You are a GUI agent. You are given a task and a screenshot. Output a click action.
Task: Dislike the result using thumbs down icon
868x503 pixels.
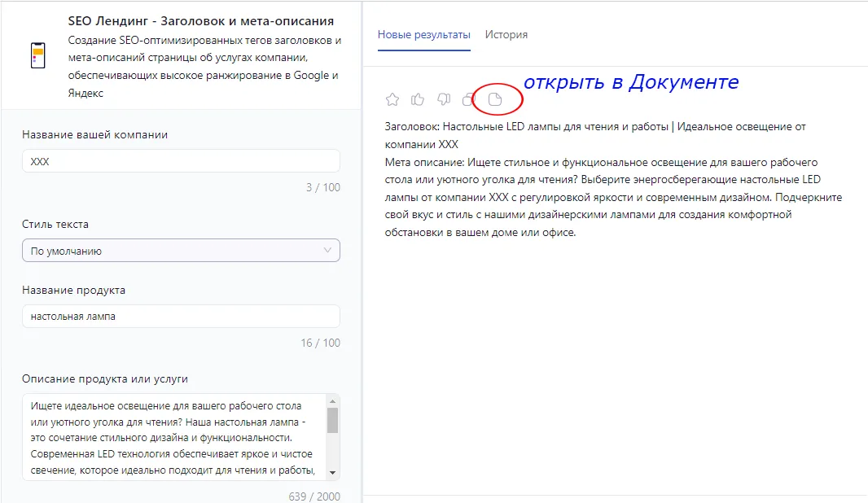click(x=443, y=99)
